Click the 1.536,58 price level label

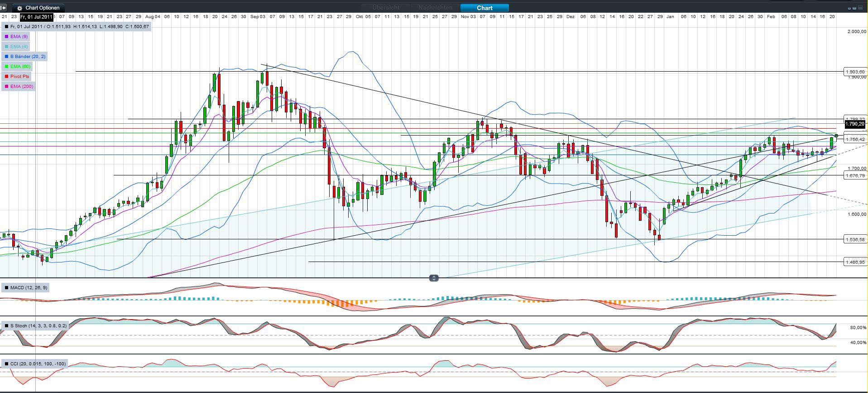tap(855, 239)
